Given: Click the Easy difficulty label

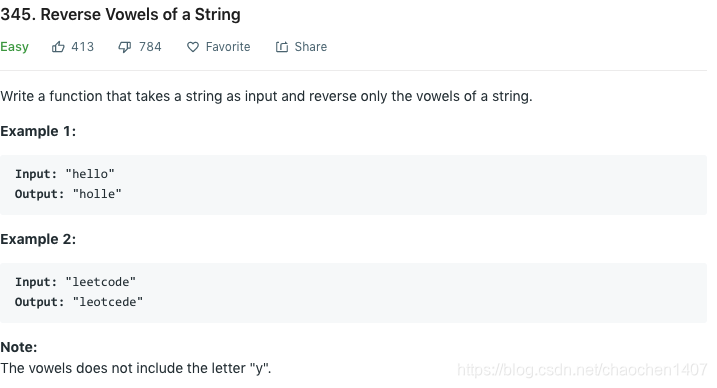Looking at the screenshot, I should coord(14,47).
